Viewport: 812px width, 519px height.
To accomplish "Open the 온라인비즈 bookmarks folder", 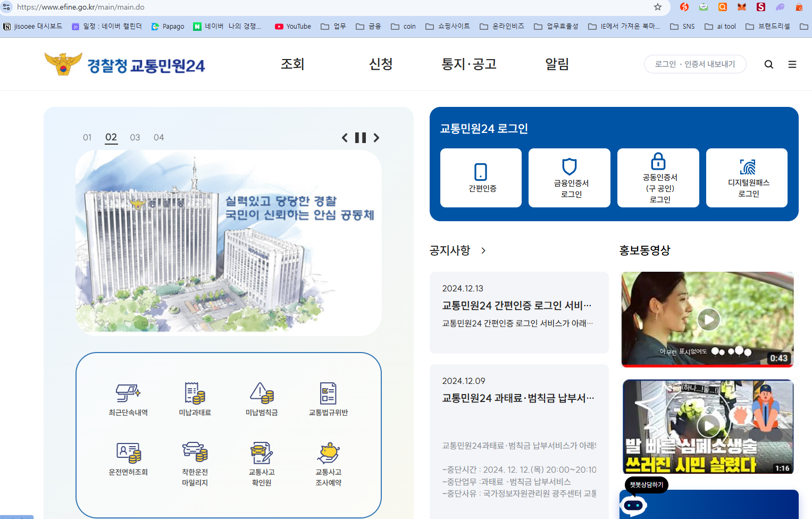I will 502,26.
